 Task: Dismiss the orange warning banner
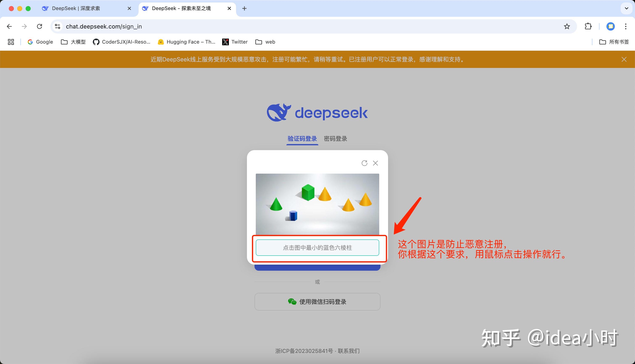(624, 59)
